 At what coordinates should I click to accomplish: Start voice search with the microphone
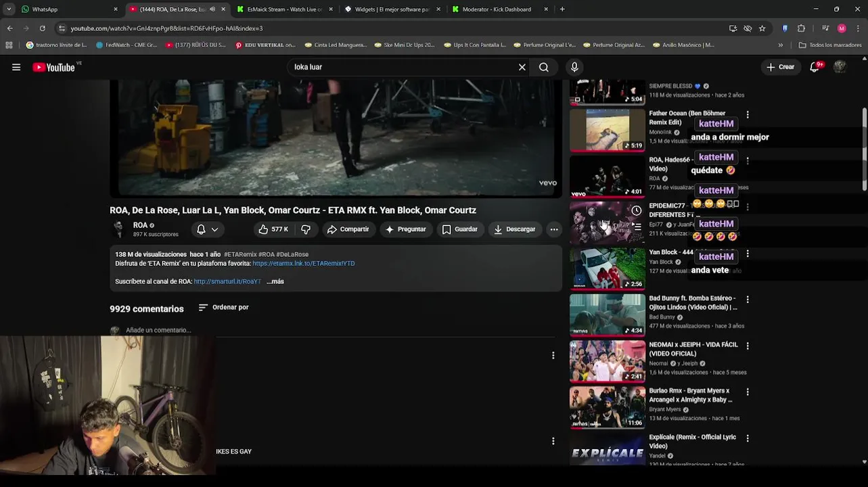(x=574, y=67)
